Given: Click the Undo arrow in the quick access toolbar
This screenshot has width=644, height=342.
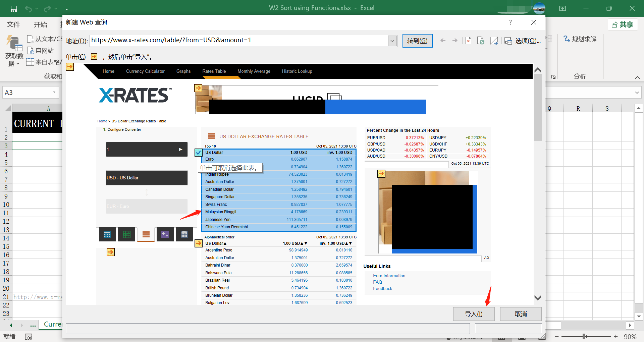Looking at the screenshot, I should (28, 9).
